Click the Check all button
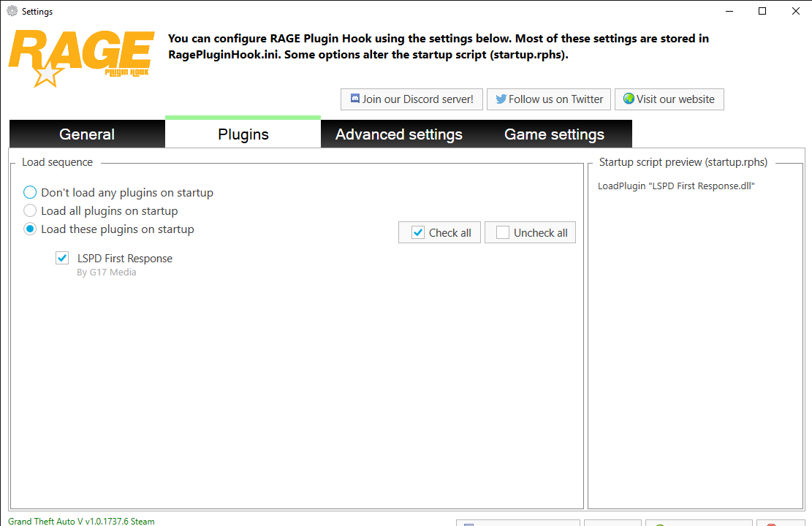This screenshot has width=812, height=526. point(439,232)
